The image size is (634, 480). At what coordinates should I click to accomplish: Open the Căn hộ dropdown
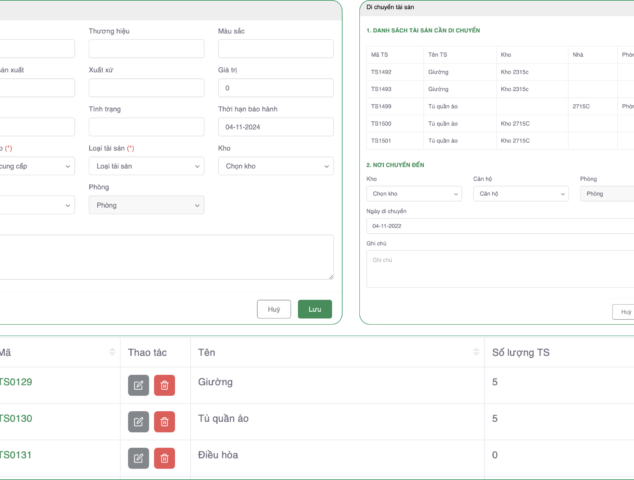pyautogui.click(x=520, y=193)
